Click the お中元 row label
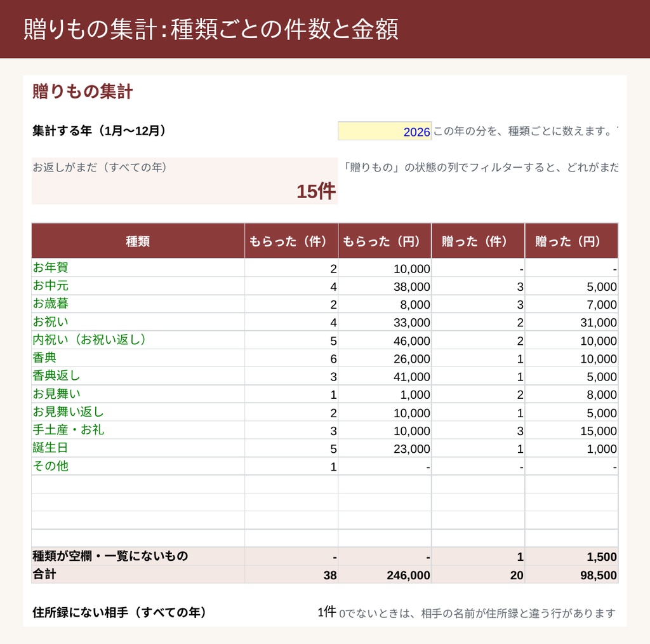The width and height of the screenshot is (650, 644). (51, 286)
